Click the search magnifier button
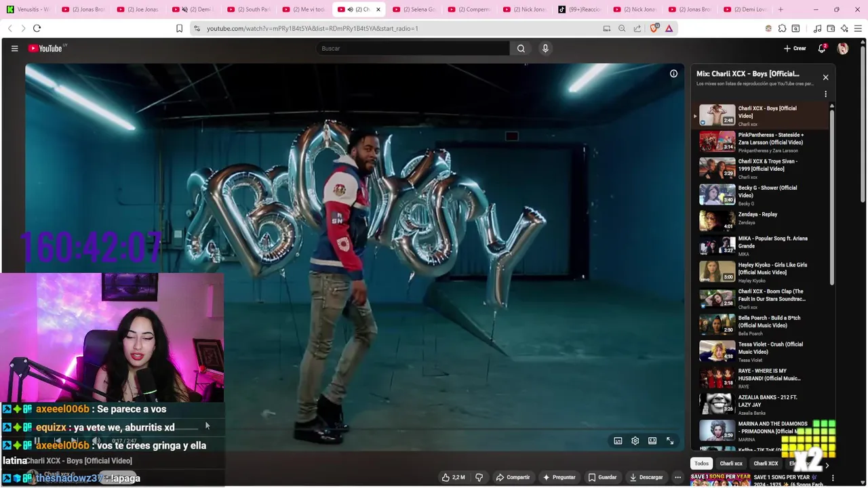Image resolution: width=868 pixels, height=488 pixels. [521, 48]
